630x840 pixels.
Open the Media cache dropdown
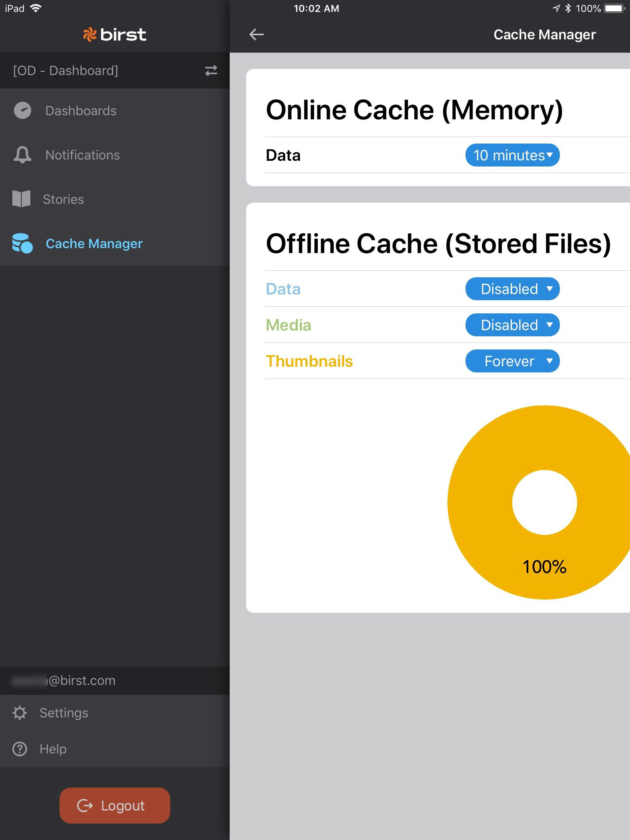(512, 325)
